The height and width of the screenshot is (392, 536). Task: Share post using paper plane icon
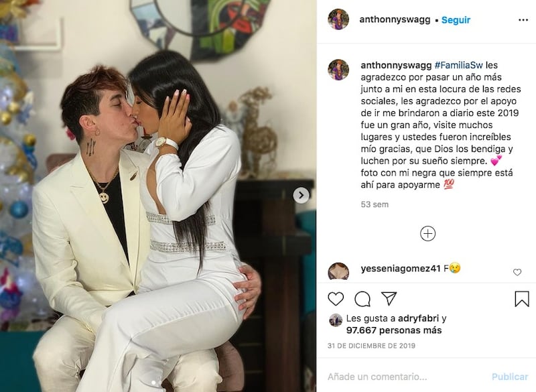pos(389,299)
